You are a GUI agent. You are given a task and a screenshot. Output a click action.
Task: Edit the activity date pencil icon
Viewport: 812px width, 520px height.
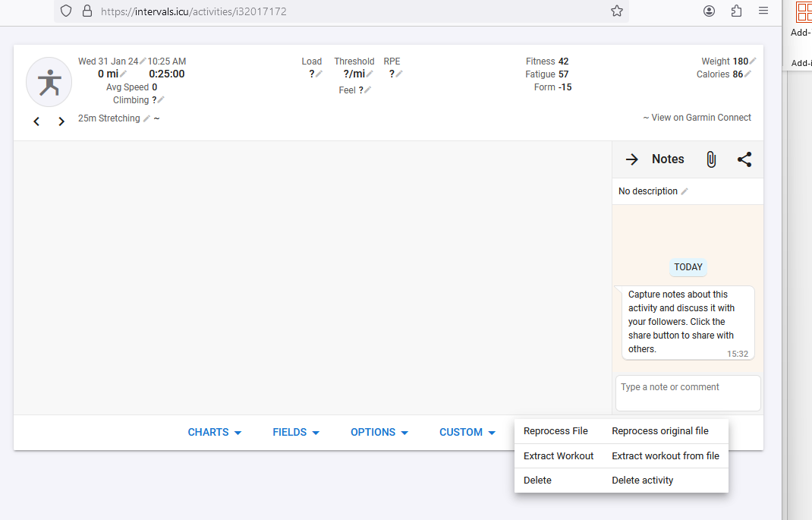tap(143, 61)
